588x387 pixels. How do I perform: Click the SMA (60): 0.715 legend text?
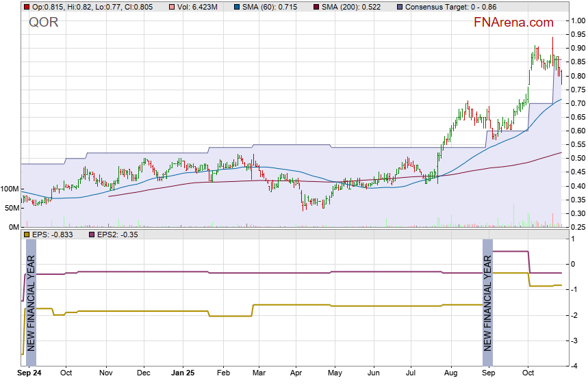coord(268,7)
